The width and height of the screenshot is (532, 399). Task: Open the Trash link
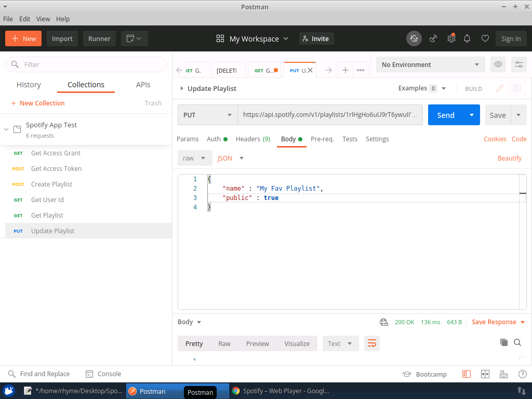pos(153,103)
